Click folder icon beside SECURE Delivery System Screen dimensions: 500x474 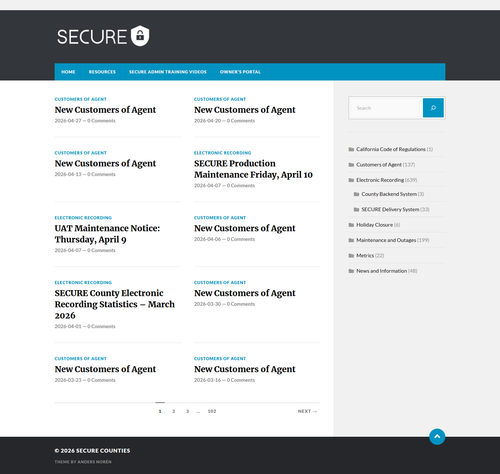coord(356,209)
